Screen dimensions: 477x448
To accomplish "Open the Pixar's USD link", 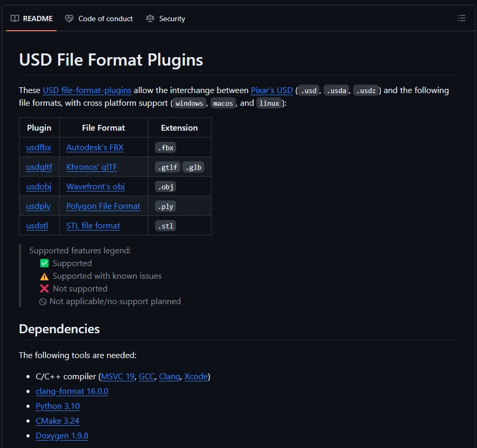I will pyautogui.click(x=272, y=90).
